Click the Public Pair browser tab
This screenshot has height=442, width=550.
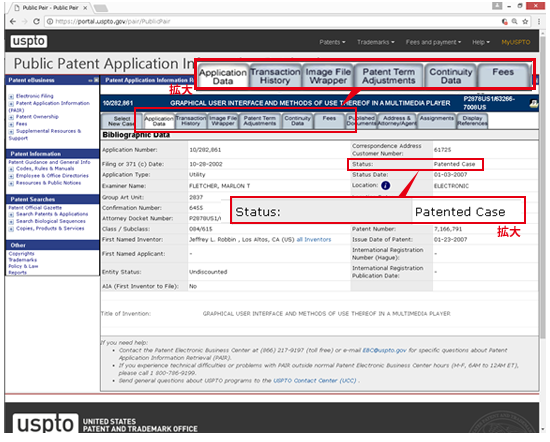pyautogui.click(x=50, y=8)
